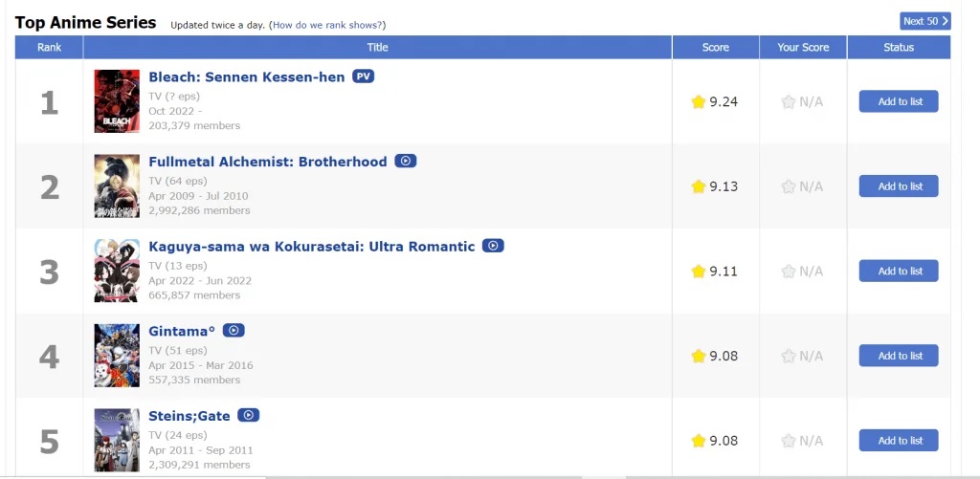Add Kaguya-sama Ultra Romantic to list

coord(899,272)
